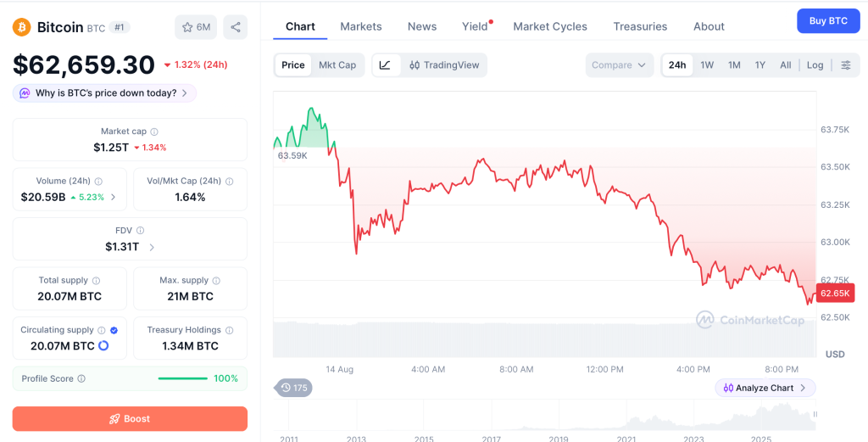Open the 175 history clock badge
The width and height of the screenshot is (868, 442).
click(293, 388)
